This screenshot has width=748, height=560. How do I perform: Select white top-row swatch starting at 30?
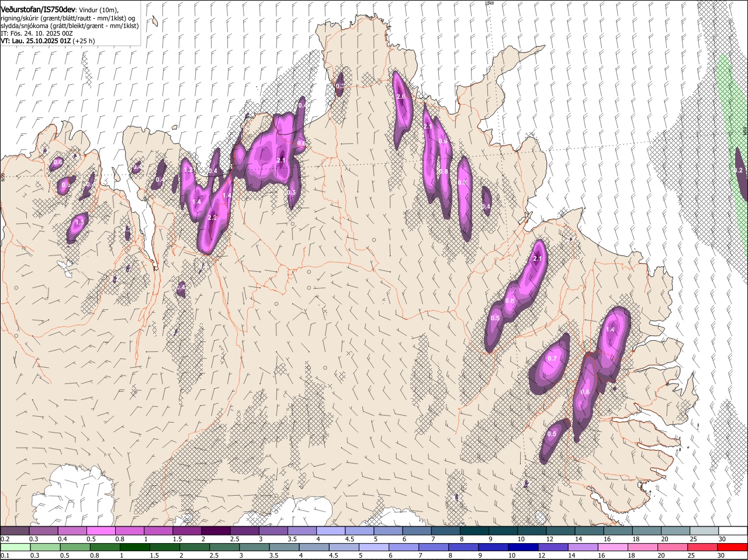pyautogui.click(x=733, y=530)
